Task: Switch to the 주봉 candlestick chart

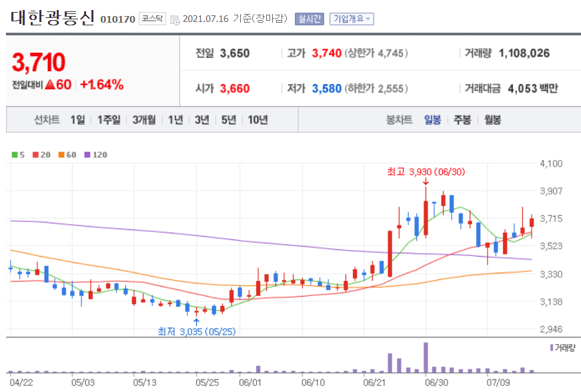Action: (462, 120)
